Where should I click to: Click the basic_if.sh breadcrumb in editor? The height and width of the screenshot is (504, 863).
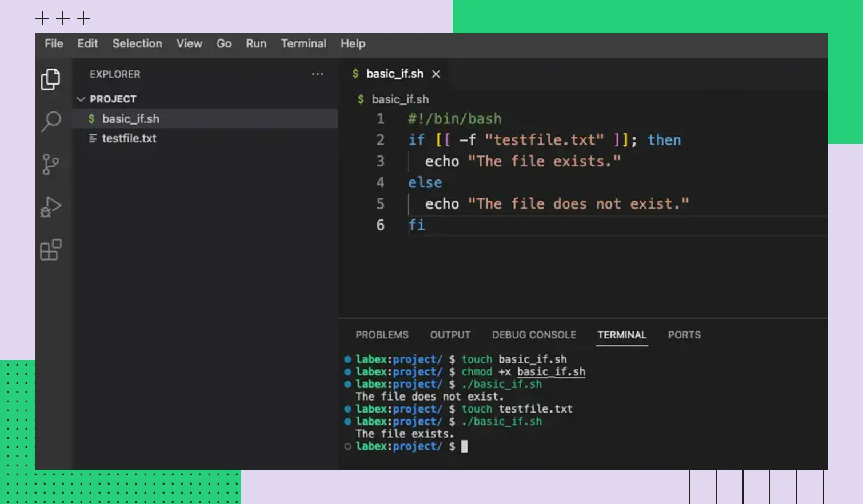pyautogui.click(x=399, y=99)
